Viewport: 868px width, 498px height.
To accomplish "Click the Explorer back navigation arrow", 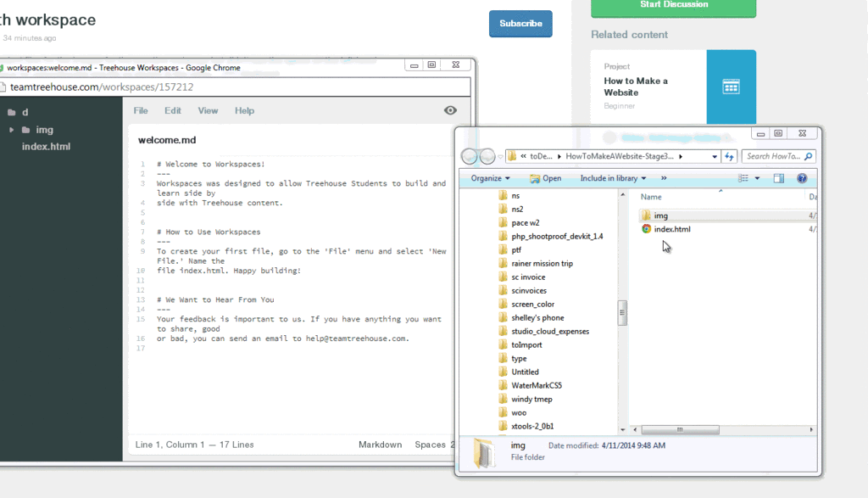I will [x=470, y=156].
